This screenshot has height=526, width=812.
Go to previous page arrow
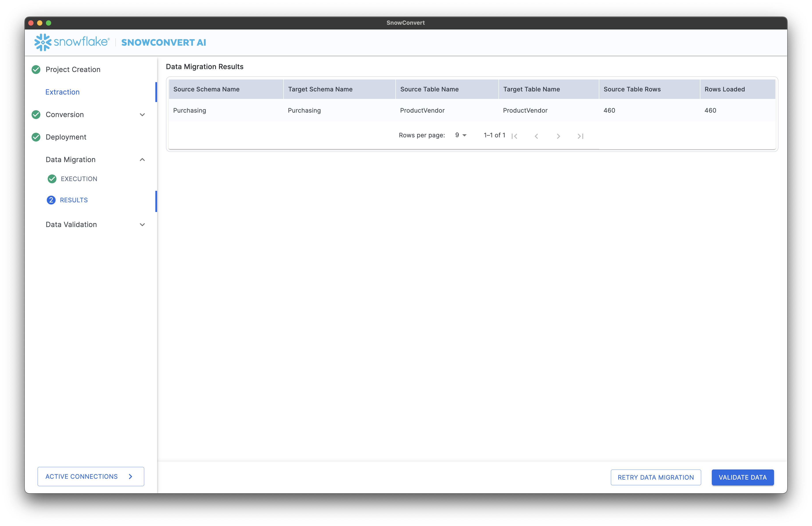click(536, 136)
